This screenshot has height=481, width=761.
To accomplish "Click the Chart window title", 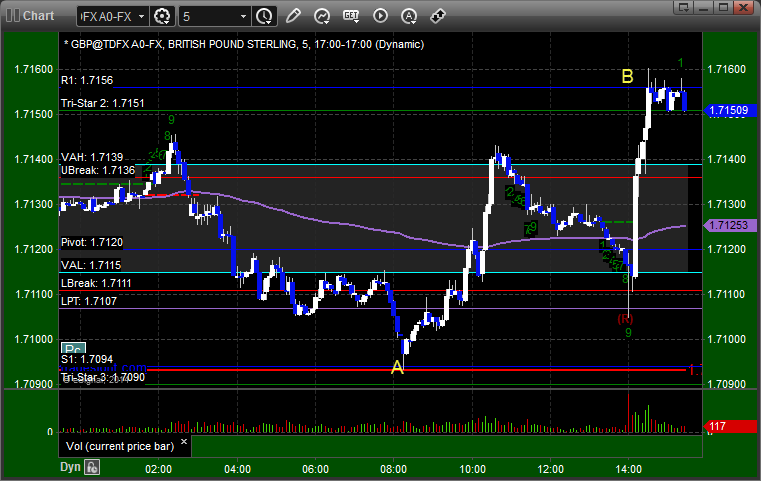I will click(x=38, y=16).
